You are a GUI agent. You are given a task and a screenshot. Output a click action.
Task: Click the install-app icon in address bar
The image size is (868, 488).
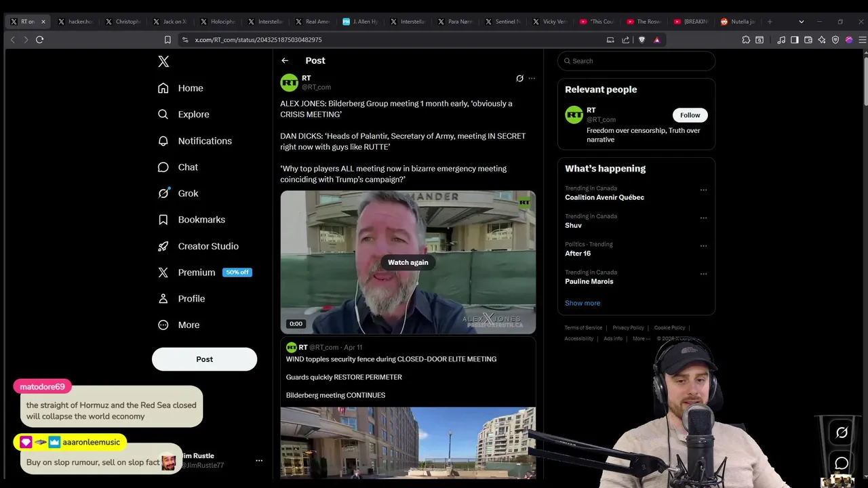pos(610,40)
